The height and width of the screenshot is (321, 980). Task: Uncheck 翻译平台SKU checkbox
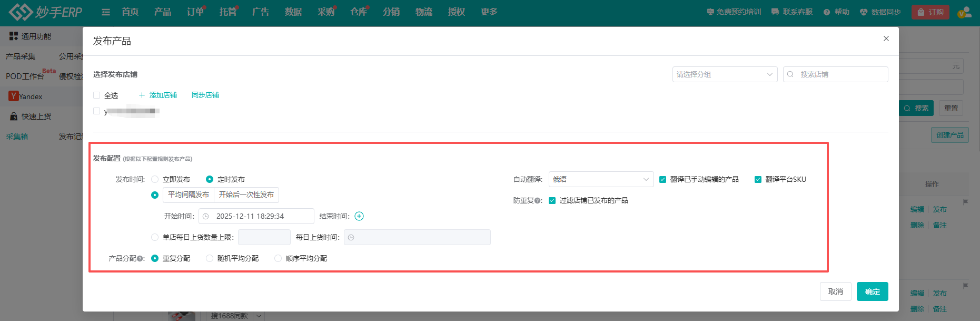pos(758,180)
